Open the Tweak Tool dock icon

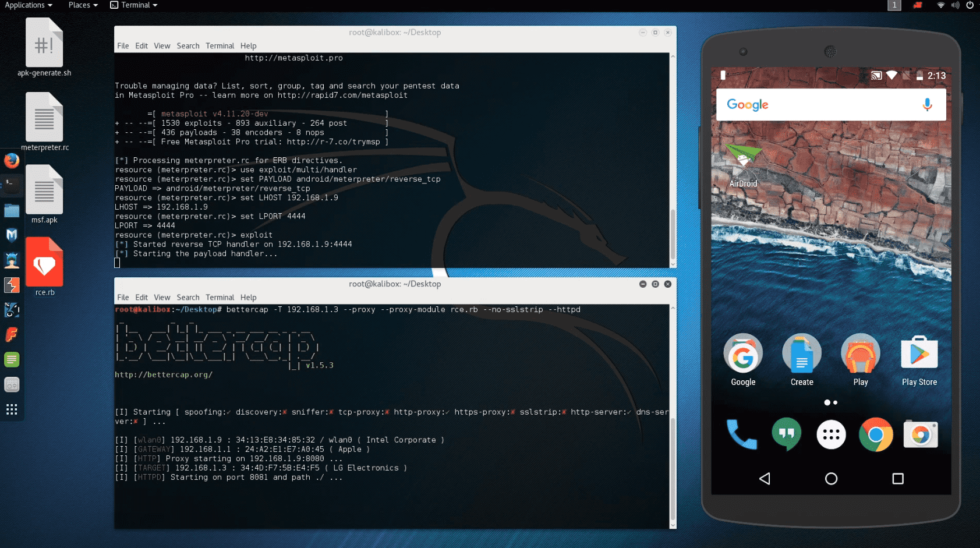(12, 384)
